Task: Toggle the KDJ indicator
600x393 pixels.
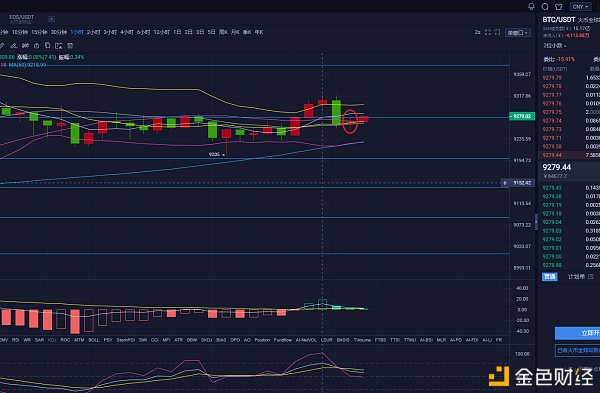Action: tap(52, 340)
